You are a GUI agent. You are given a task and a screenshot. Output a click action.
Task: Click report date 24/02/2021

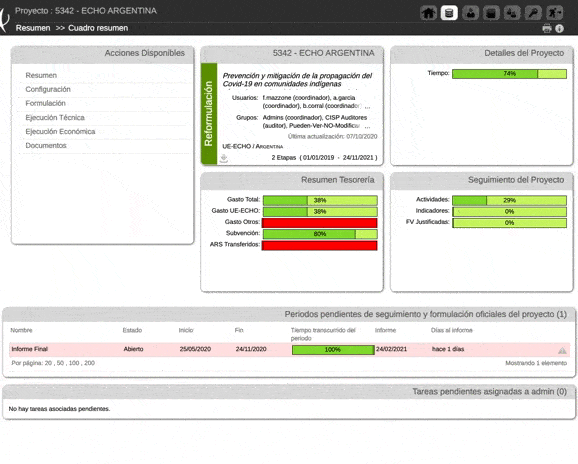(391, 349)
